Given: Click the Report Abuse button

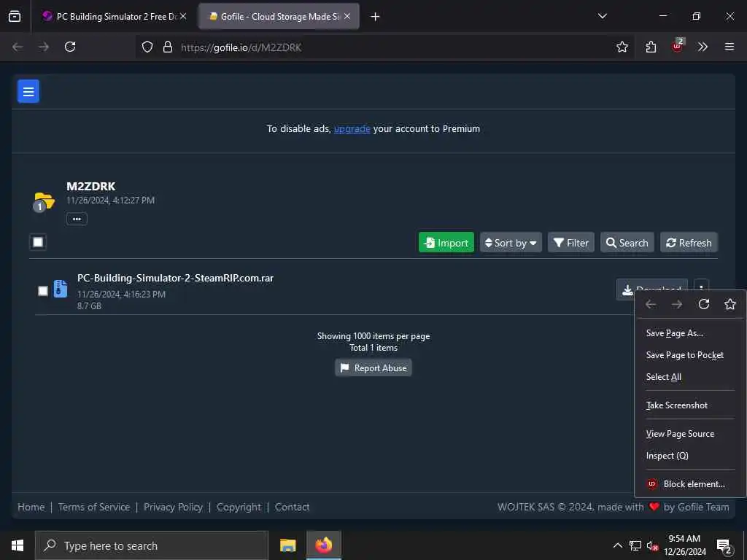Looking at the screenshot, I should click(x=373, y=367).
